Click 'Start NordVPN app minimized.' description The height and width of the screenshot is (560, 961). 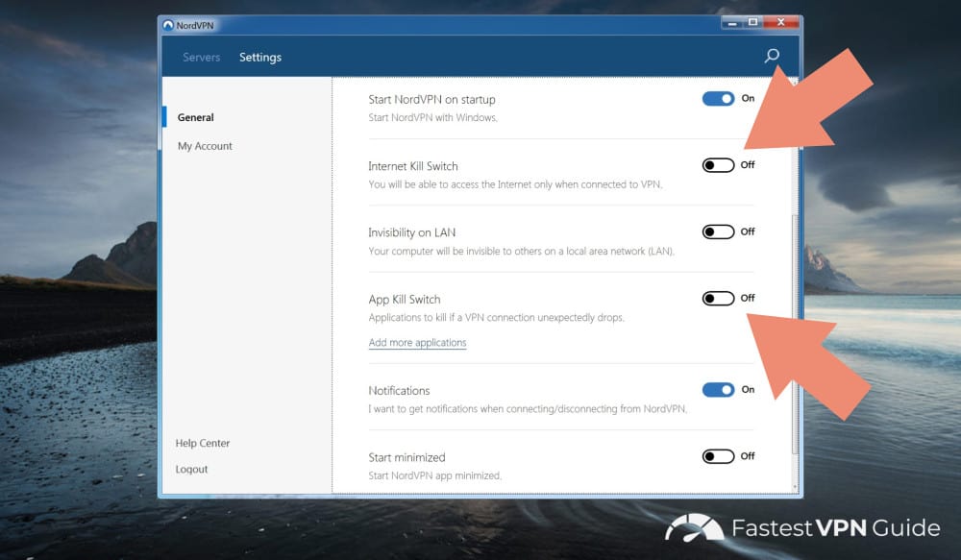435,475
